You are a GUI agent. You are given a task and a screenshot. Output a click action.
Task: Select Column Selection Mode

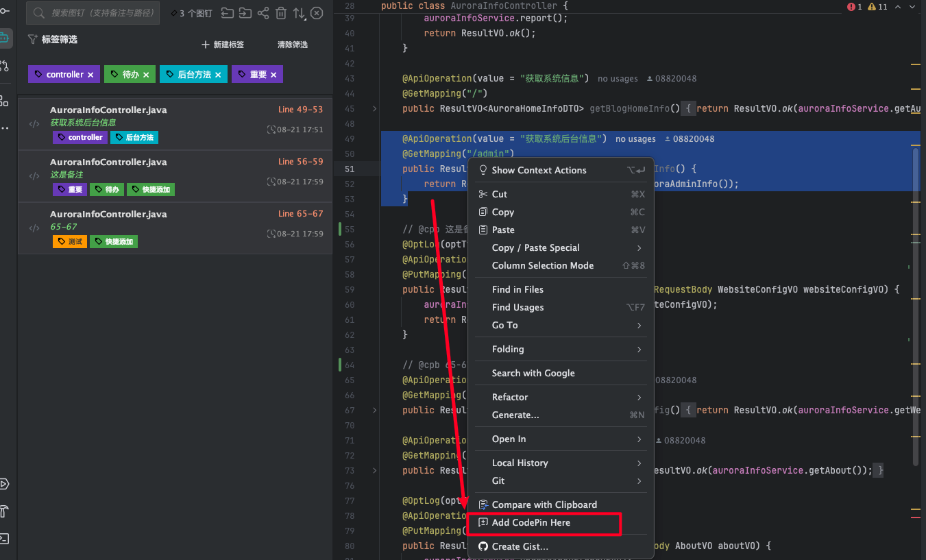561,265
